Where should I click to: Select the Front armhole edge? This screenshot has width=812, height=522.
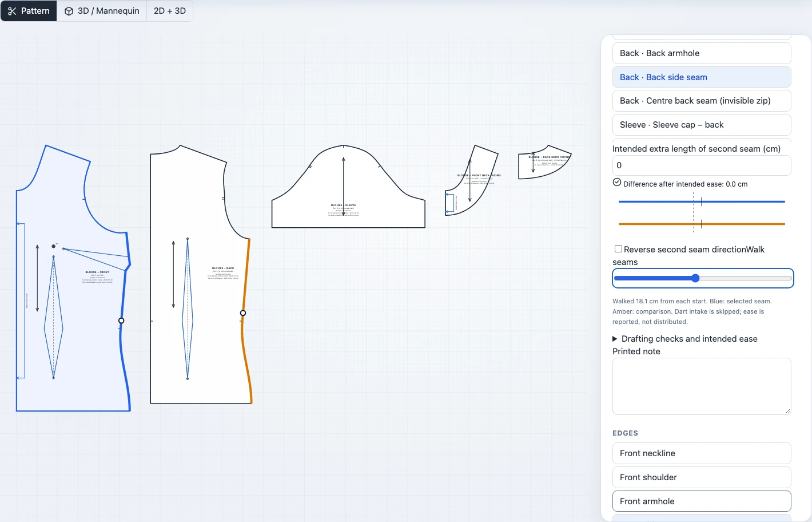point(702,501)
